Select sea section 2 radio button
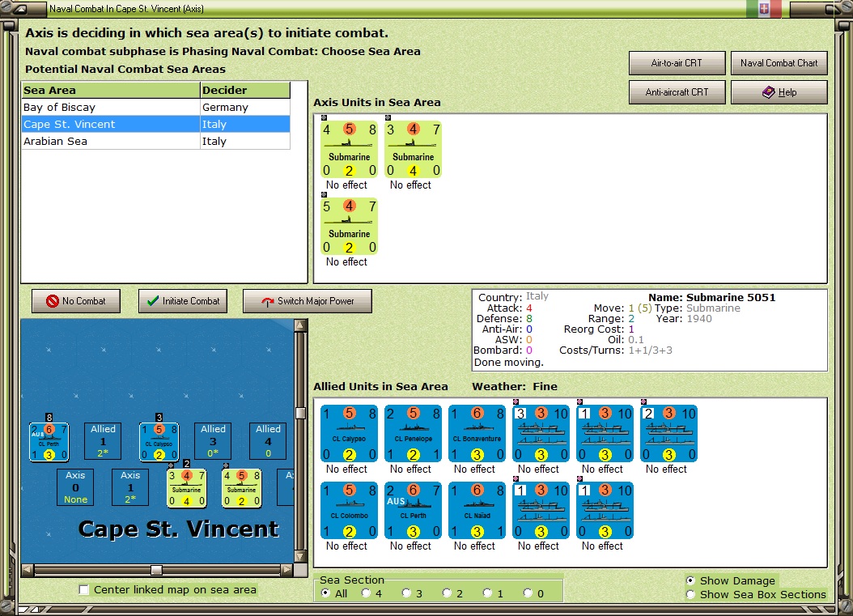The image size is (853, 616). click(446, 593)
